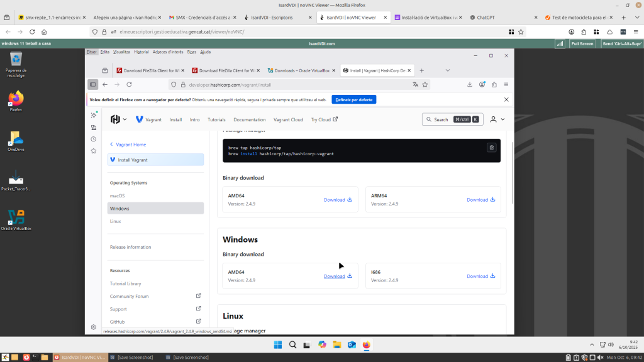Viewport: 644px width, 362px height.
Task: Open the Historial menu in menu bar
Action: pyautogui.click(x=142, y=52)
